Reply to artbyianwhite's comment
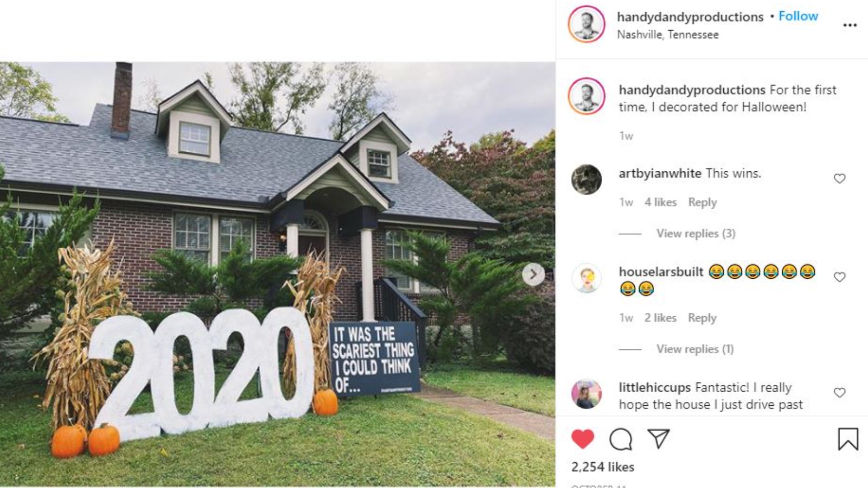 coord(702,202)
